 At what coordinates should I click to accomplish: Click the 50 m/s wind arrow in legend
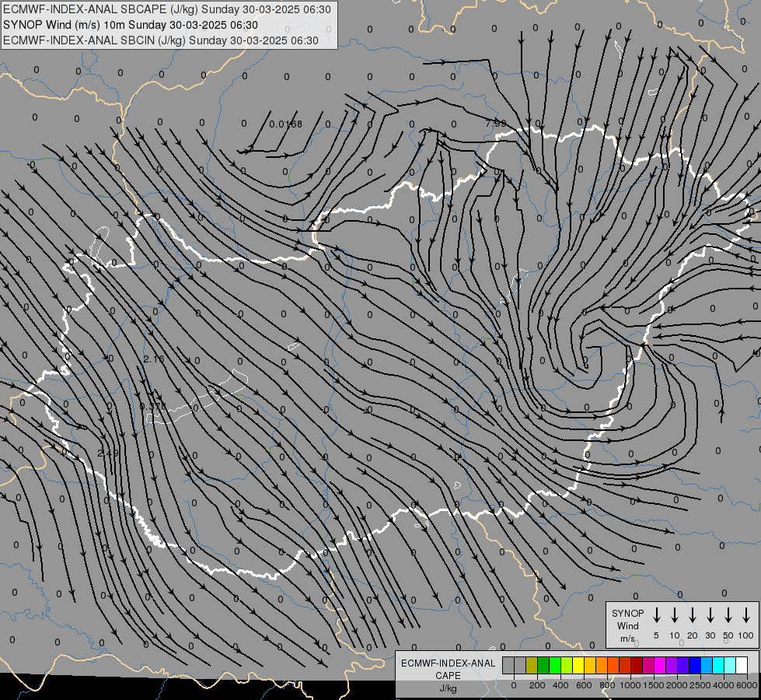click(x=728, y=615)
